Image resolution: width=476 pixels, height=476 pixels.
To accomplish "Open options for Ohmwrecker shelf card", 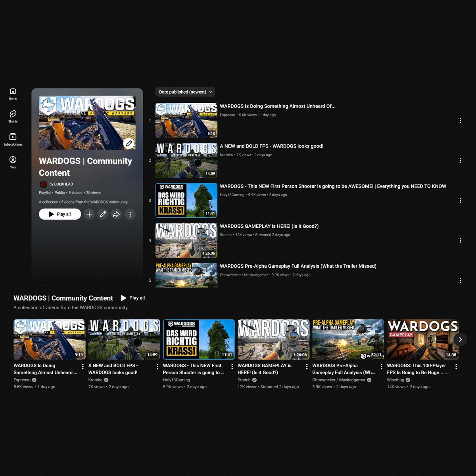I will (x=381, y=367).
